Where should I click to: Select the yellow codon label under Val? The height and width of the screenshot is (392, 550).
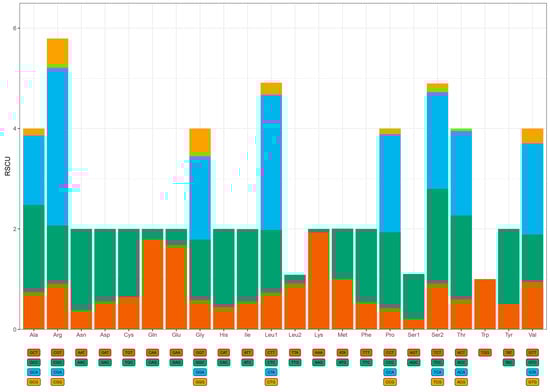(x=532, y=382)
